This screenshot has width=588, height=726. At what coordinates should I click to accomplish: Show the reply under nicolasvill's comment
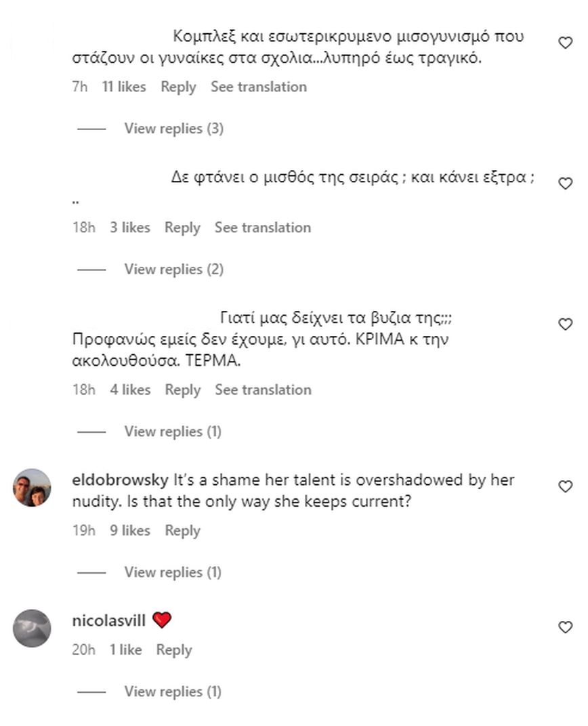tap(173, 691)
